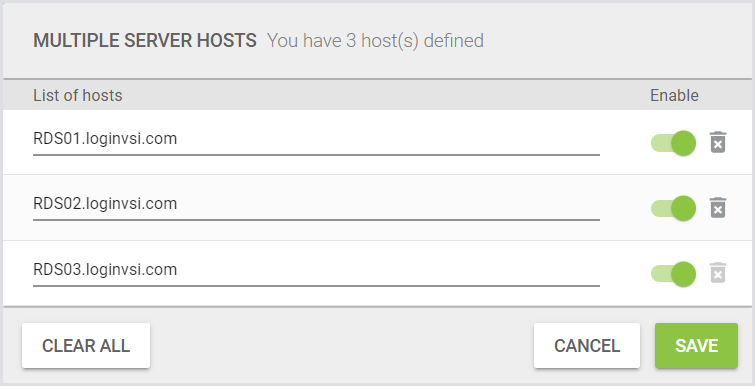This screenshot has width=755, height=386.
Task: Click the white text of the SAVE button
Action: tap(696, 346)
